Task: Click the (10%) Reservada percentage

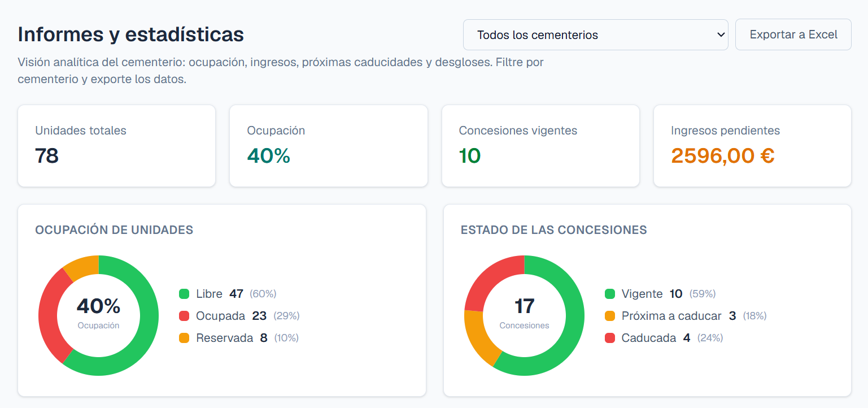Action: 286,338
